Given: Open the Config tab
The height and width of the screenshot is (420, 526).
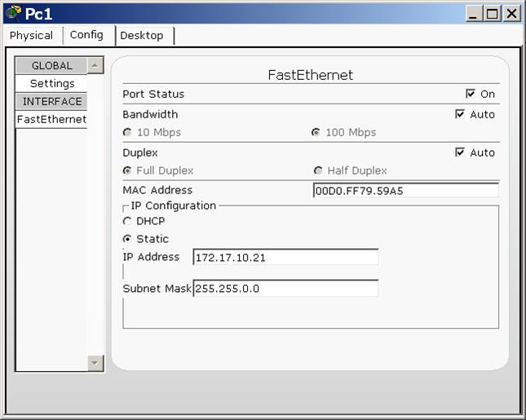Looking at the screenshot, I should coord(86,35).
